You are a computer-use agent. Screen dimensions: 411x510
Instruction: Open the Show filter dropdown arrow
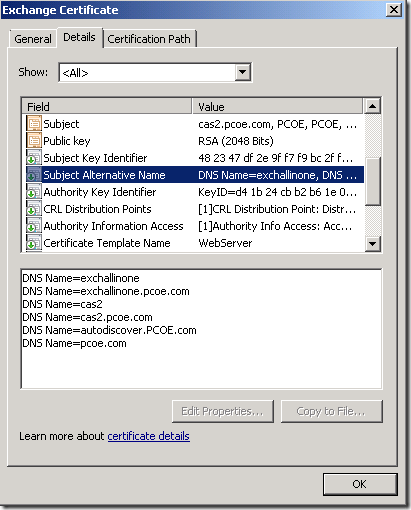click(242, 72)
